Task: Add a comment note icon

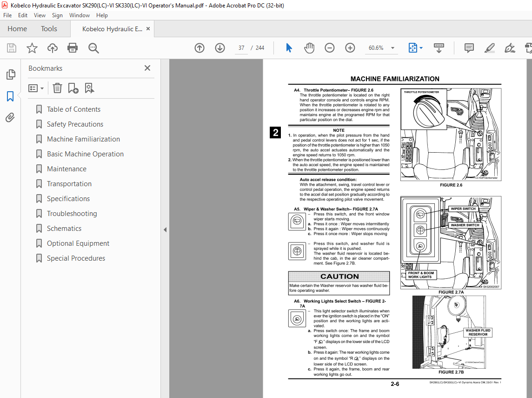Action: [x=469, y=48]
